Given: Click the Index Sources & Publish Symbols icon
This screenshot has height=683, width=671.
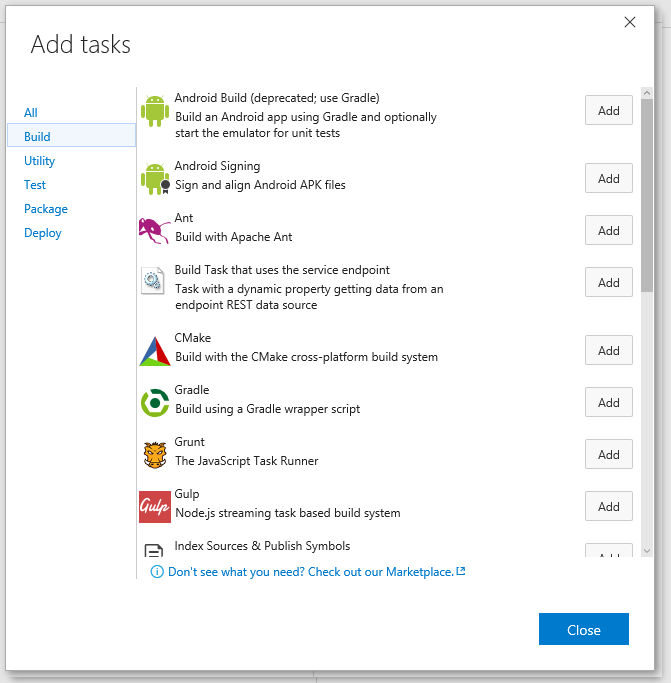Looking at the screenshot, I should (x=153, y=550).
